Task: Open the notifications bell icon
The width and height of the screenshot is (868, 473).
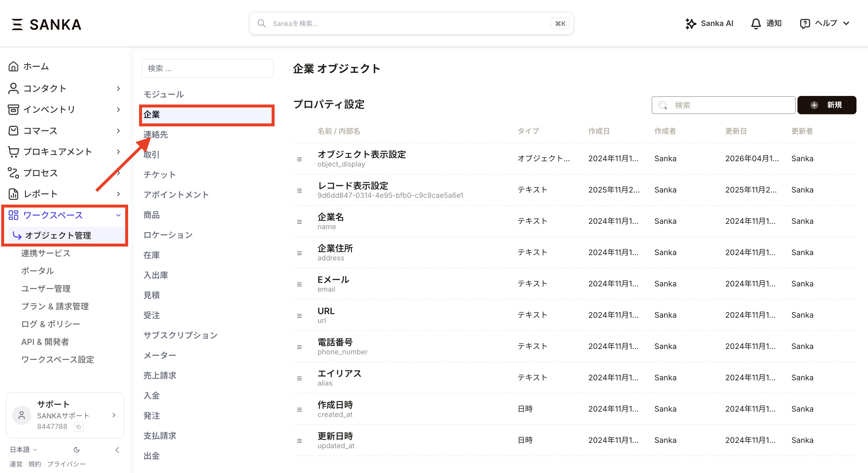Action: [x=756, y=24]
